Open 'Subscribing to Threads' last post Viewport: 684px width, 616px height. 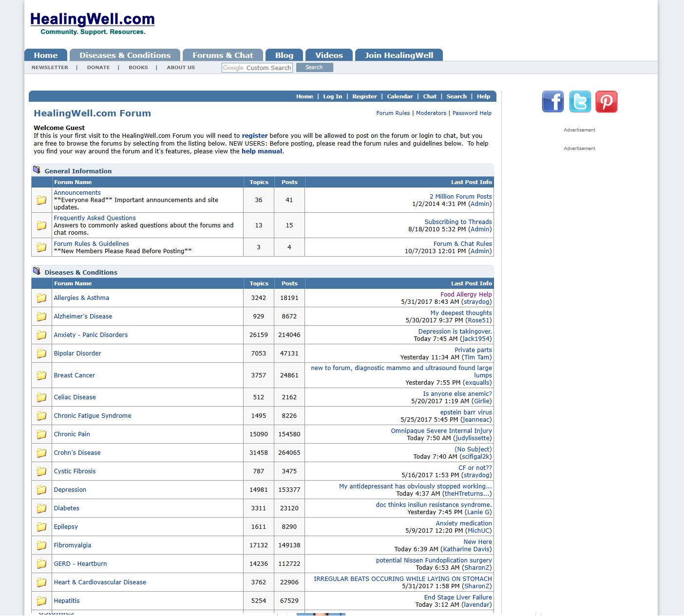pyautogui.click(x=458, y=222)
